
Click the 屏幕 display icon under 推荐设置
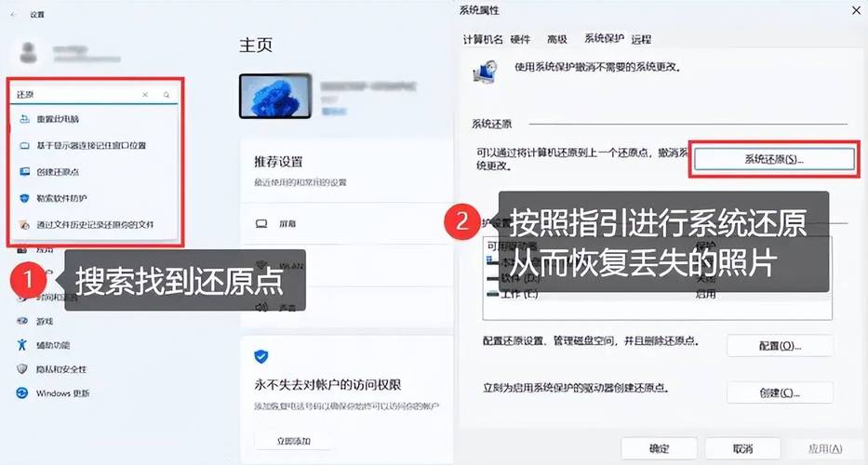(x=261, y=224)
